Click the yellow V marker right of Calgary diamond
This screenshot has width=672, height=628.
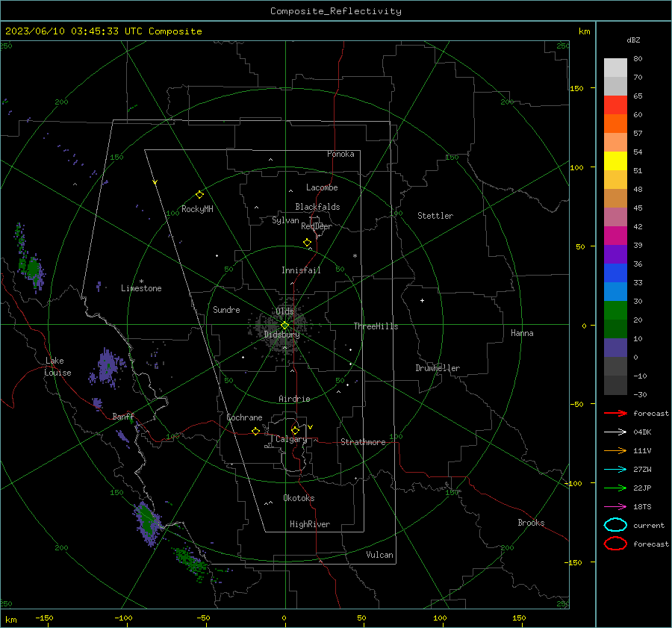tap(311, 427)
